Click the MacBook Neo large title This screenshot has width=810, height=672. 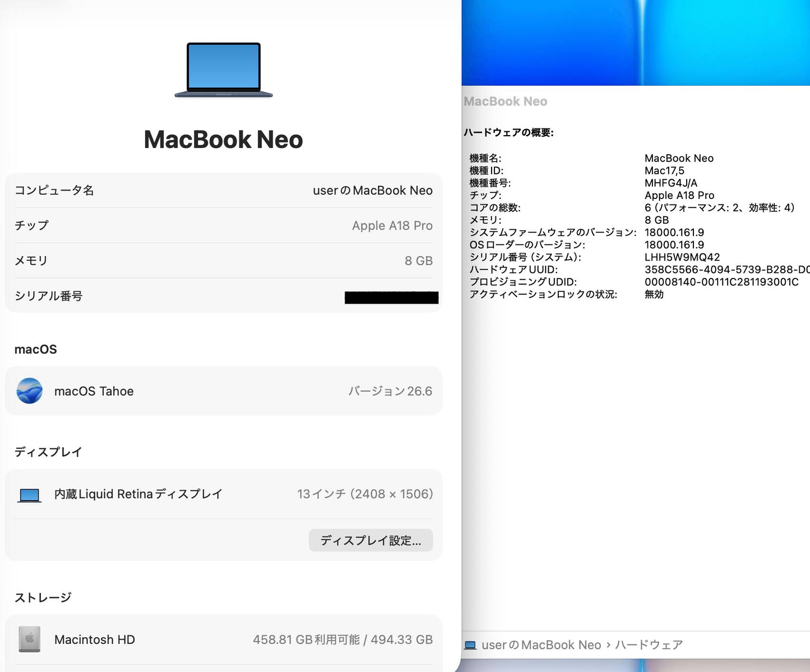tap(223, 140)
